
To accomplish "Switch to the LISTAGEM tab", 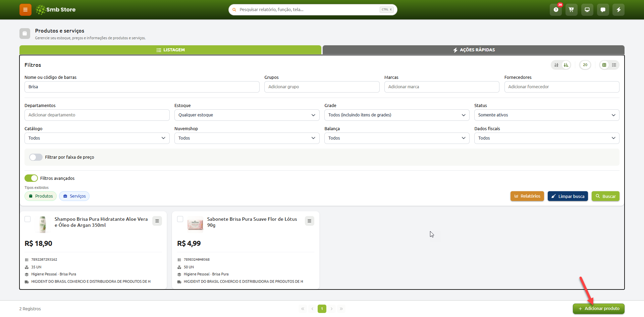I will pos(170,50).
